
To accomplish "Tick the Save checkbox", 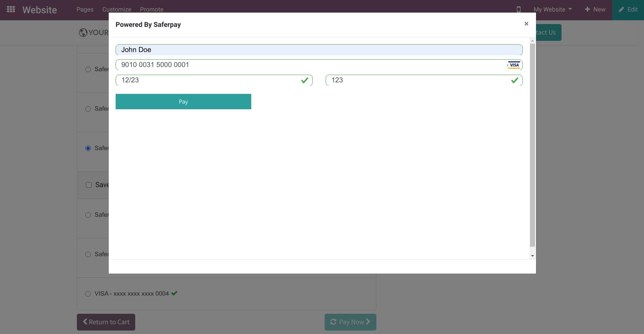I will coord(89,185).
